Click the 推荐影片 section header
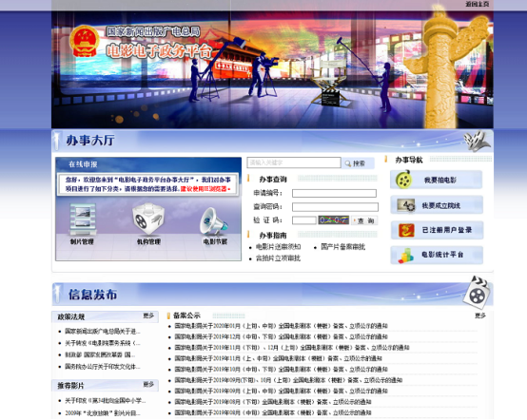The image size is (527, 420). pos(70,386)
